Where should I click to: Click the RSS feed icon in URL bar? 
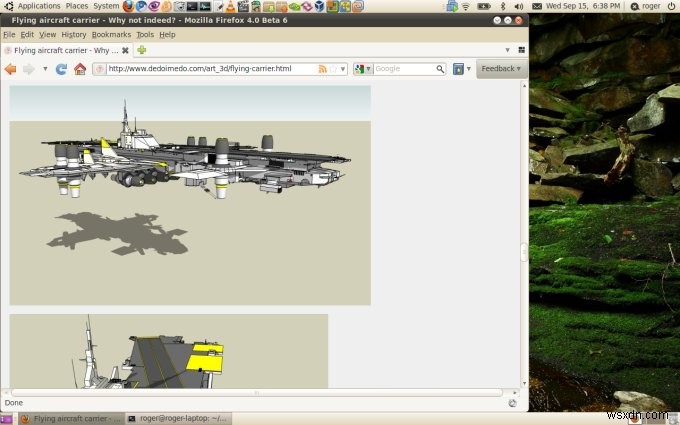(x=322, y=69)
